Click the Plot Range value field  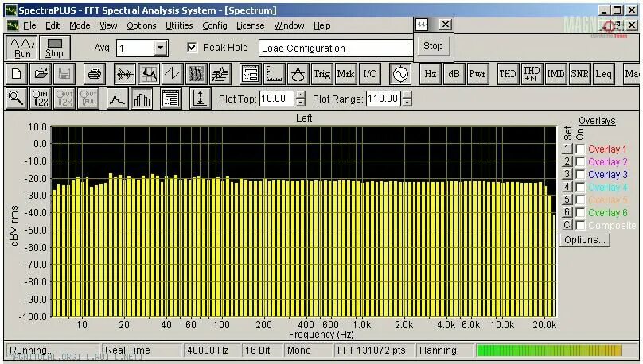coord(383,99)
